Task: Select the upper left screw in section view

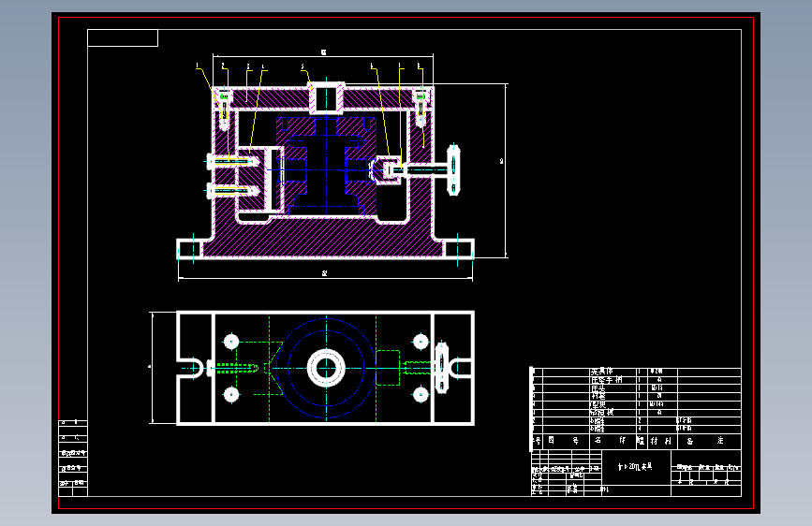Action: (232, 162)
